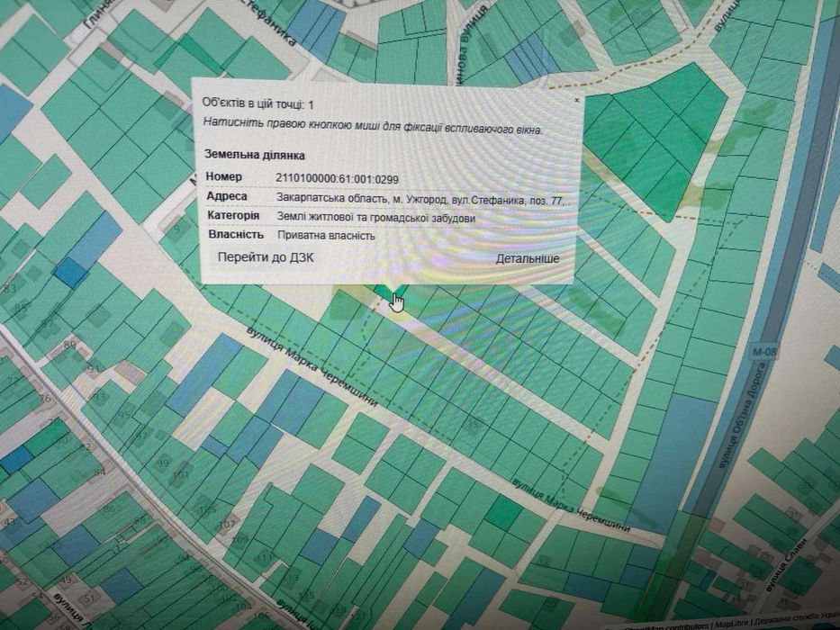The height and width of the screenshot is (630, 840).
Task: Select house marker number 9 near popup
Action: [177, 229]
